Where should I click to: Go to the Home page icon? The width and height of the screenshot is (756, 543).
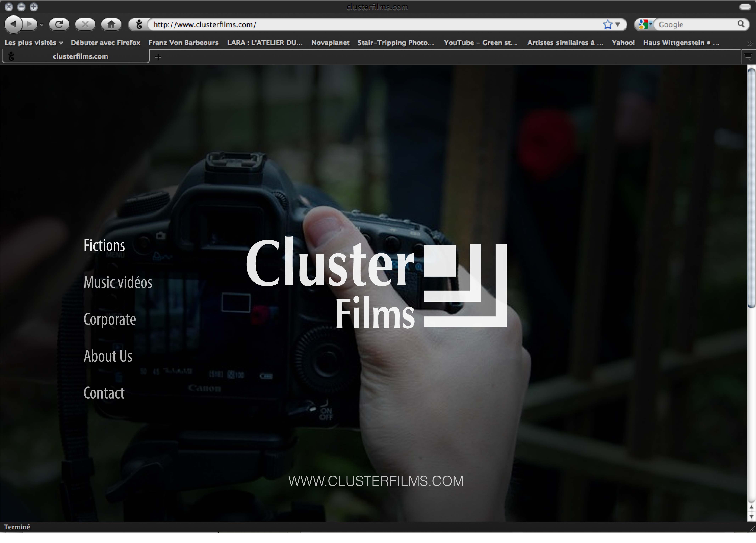point(111,24)
